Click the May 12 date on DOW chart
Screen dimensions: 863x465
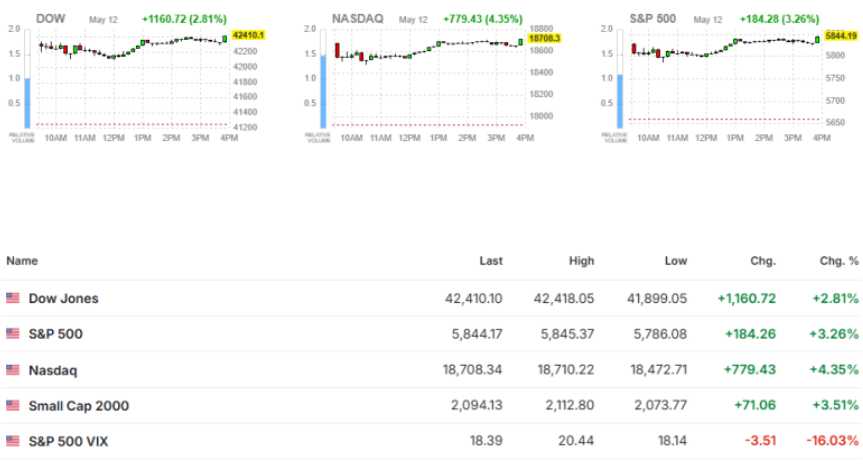point(103,20)
